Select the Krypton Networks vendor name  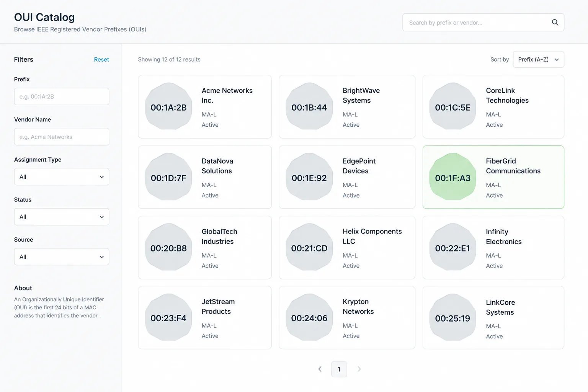(358, 306)
